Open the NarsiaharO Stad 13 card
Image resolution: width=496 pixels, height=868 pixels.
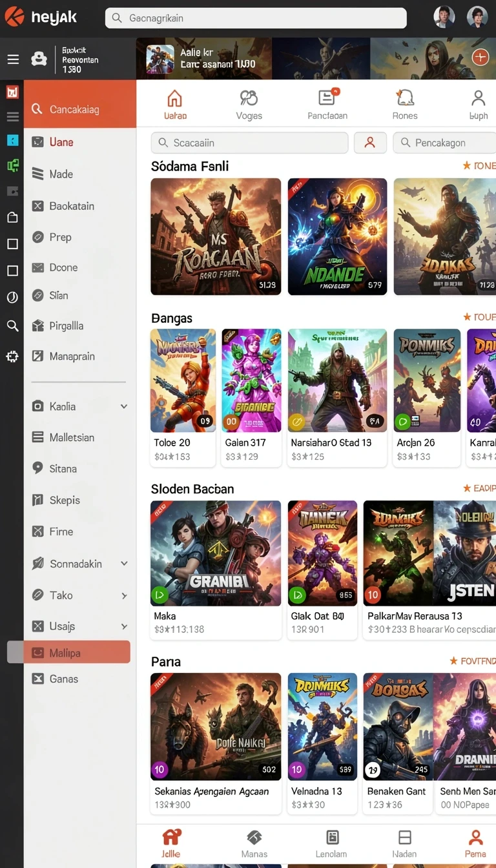337,397
